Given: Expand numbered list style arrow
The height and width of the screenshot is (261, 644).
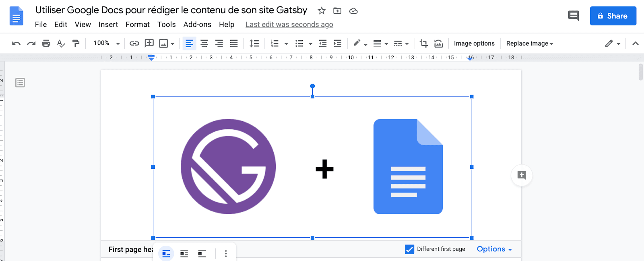Looking at the screenshot, I should tap(286, 44).
